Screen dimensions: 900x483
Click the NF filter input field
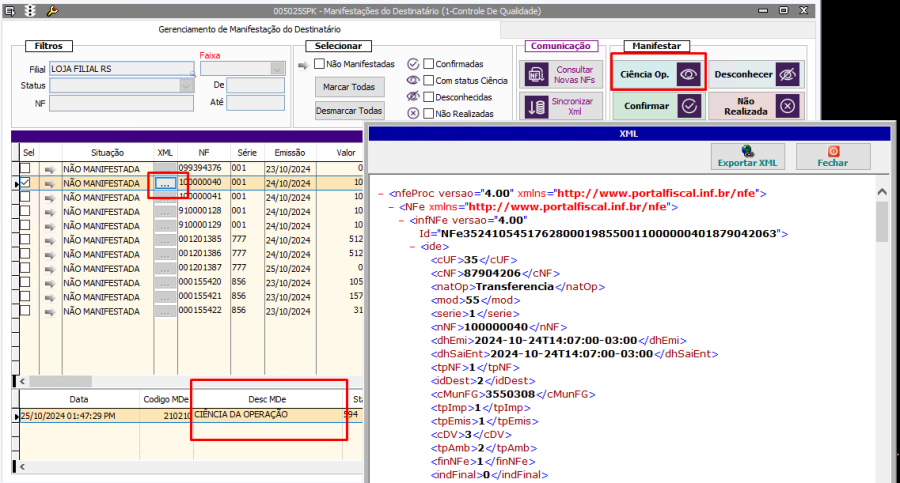[121, 103]
